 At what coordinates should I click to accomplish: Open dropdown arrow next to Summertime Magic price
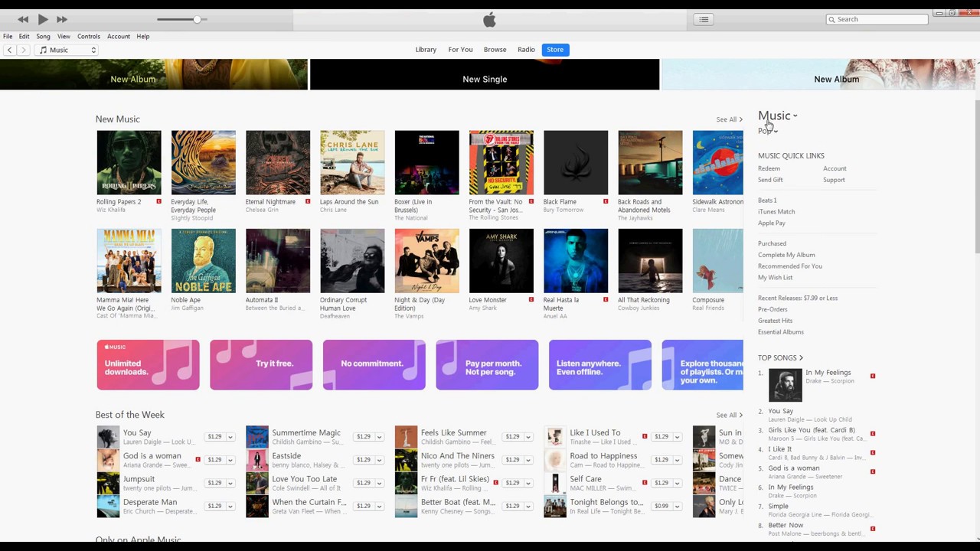[378, 437]
